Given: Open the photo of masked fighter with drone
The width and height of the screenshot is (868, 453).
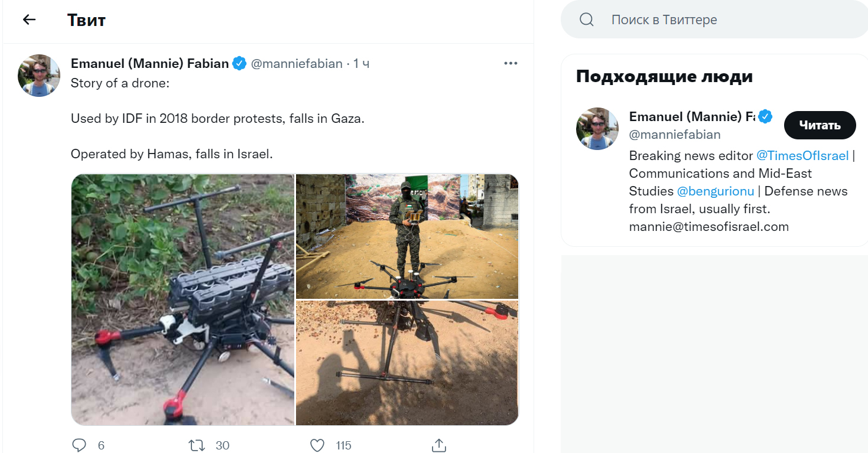Looking at the screenshot, I should tap(407, 236).
